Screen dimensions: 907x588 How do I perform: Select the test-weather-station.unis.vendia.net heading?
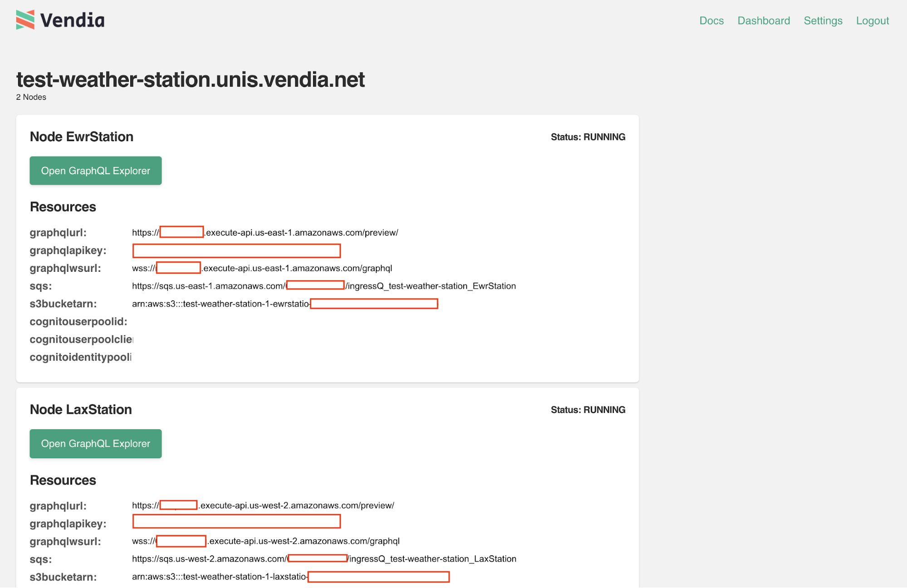[x=191, y=80]
